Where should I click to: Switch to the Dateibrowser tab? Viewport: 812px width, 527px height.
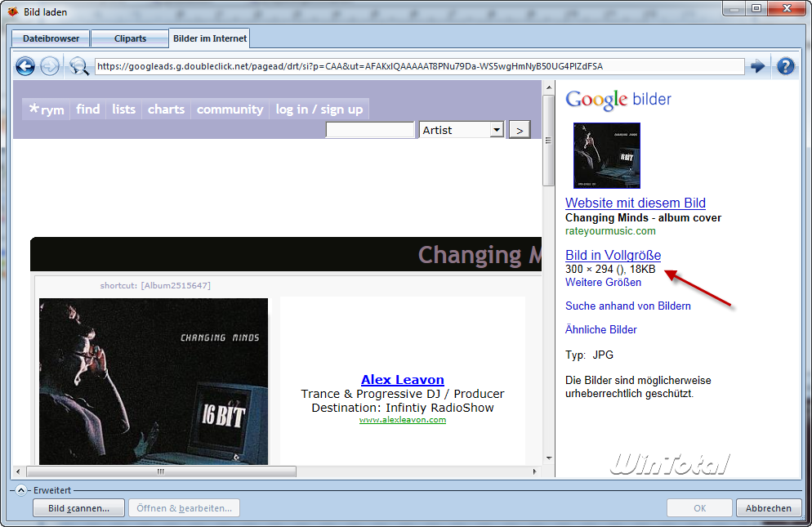[x=51, y=38]
